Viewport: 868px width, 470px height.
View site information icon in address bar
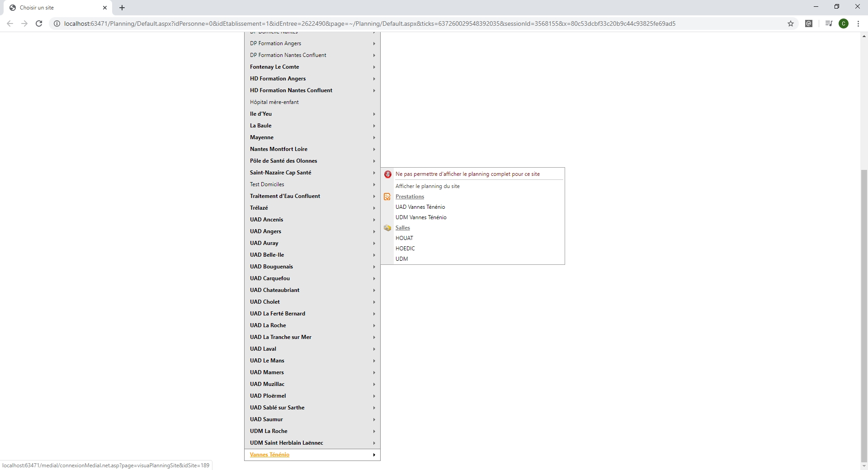tap(57, 23)
